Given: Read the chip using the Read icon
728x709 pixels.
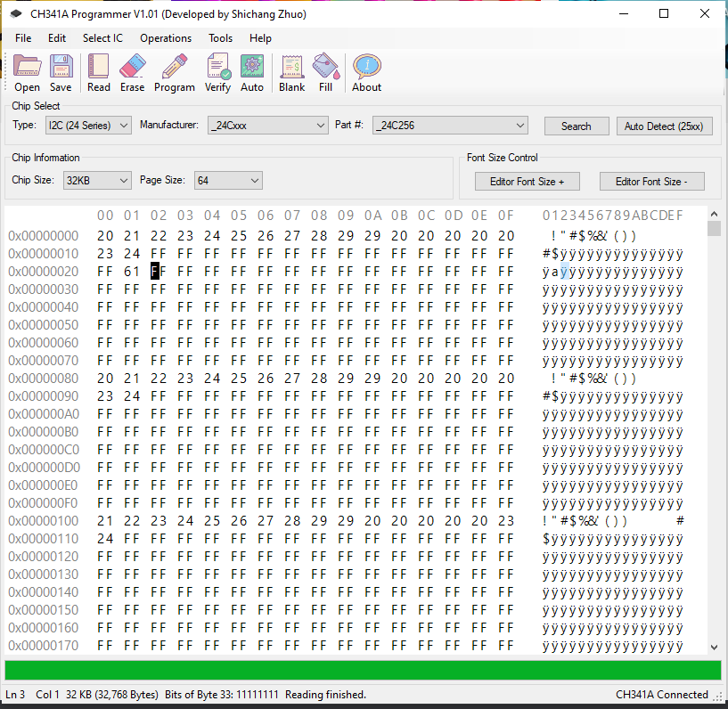Looking at the screenshot, I should 98,71.
